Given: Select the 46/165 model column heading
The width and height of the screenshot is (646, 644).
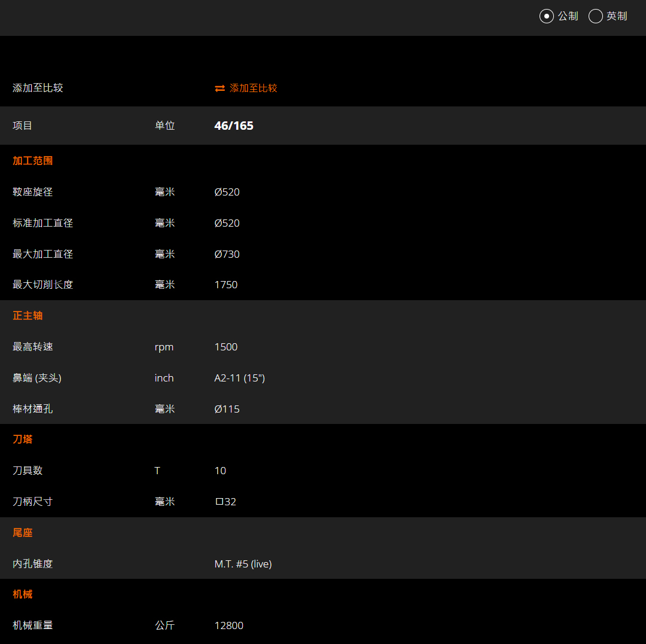Looking at the screenshot, I should click(x=234, y=126).
